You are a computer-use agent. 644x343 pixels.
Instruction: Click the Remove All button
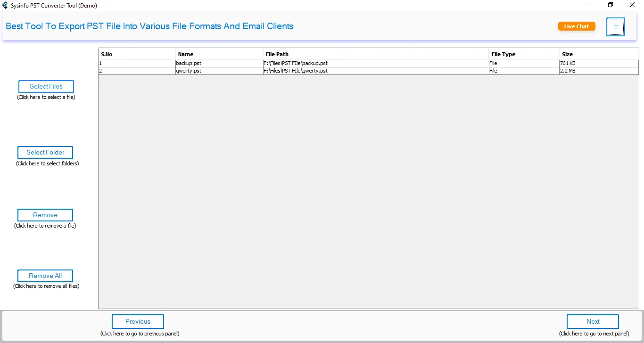point(45,276)
